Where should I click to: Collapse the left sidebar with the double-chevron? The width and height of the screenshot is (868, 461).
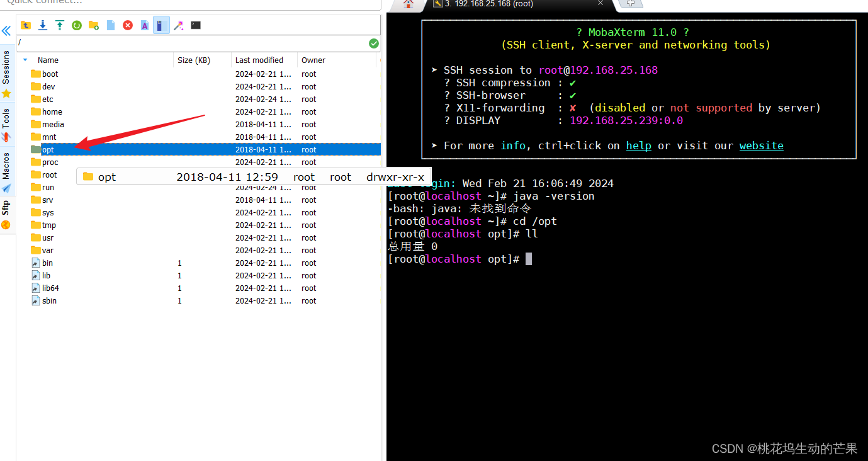click(7, 30)
